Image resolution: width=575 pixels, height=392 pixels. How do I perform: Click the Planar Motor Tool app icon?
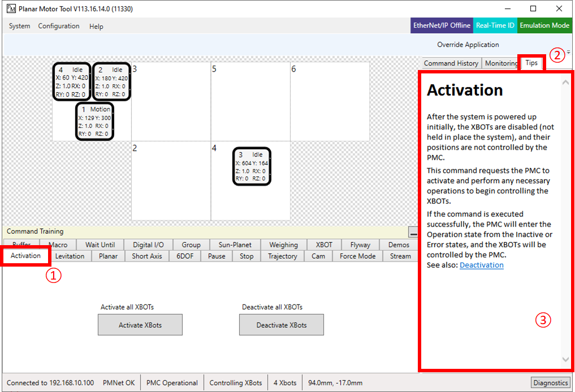(x=11, y=9)
